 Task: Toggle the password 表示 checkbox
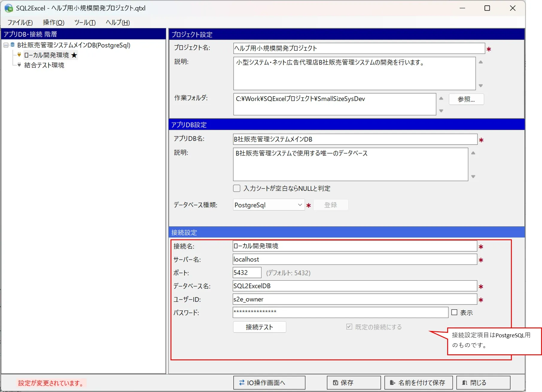454,312
